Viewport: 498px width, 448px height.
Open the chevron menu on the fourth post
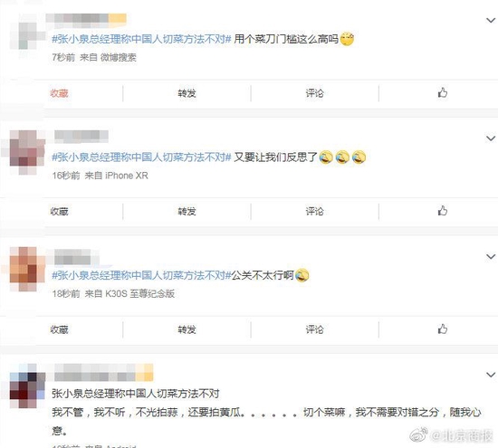(491, 375)
